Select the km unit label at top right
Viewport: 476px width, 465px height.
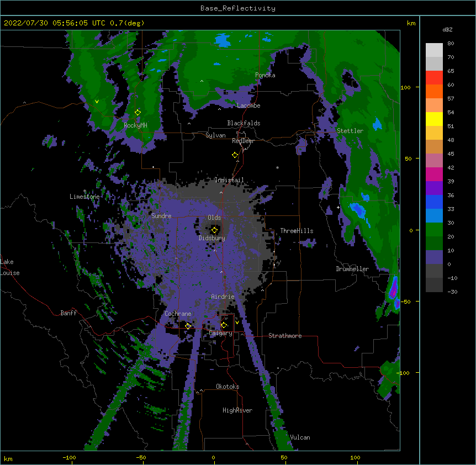411,23
